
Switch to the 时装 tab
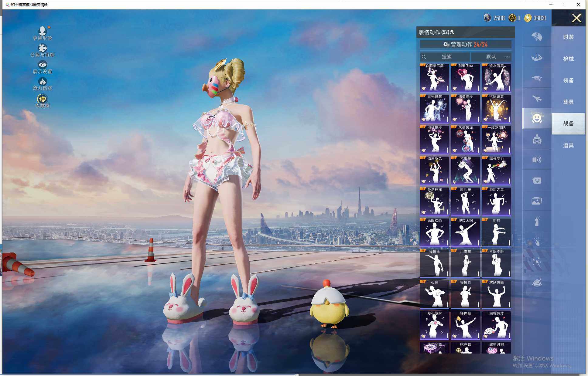568,37
